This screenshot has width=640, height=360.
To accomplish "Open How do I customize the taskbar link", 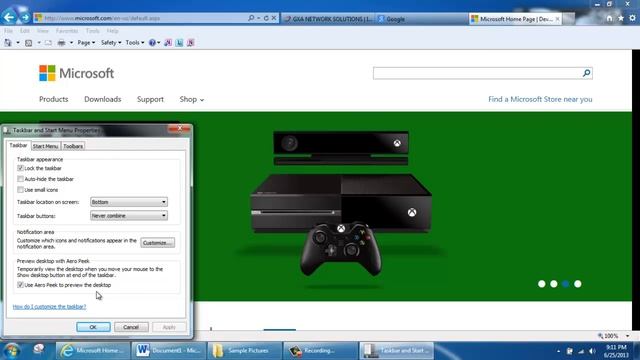I will (x=49, y=307).
